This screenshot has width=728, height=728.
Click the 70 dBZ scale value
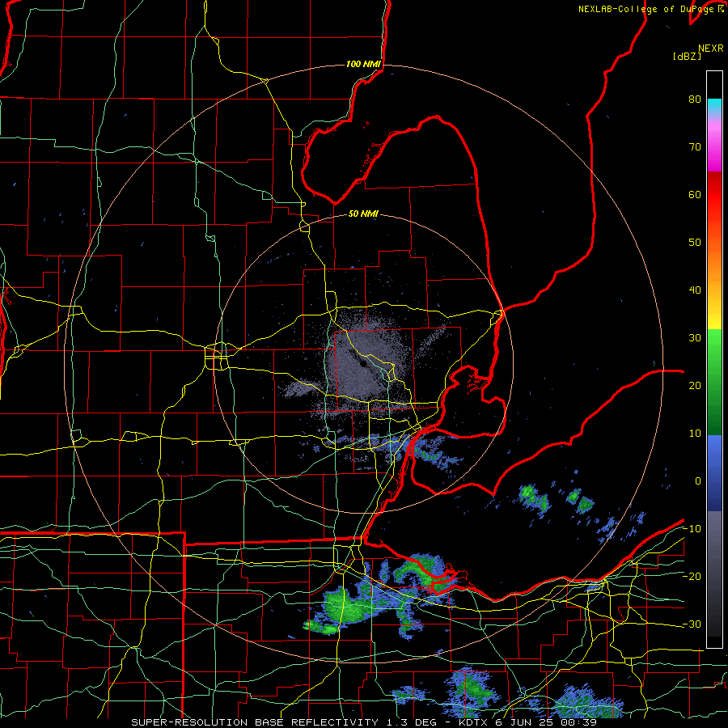[695, 147]
